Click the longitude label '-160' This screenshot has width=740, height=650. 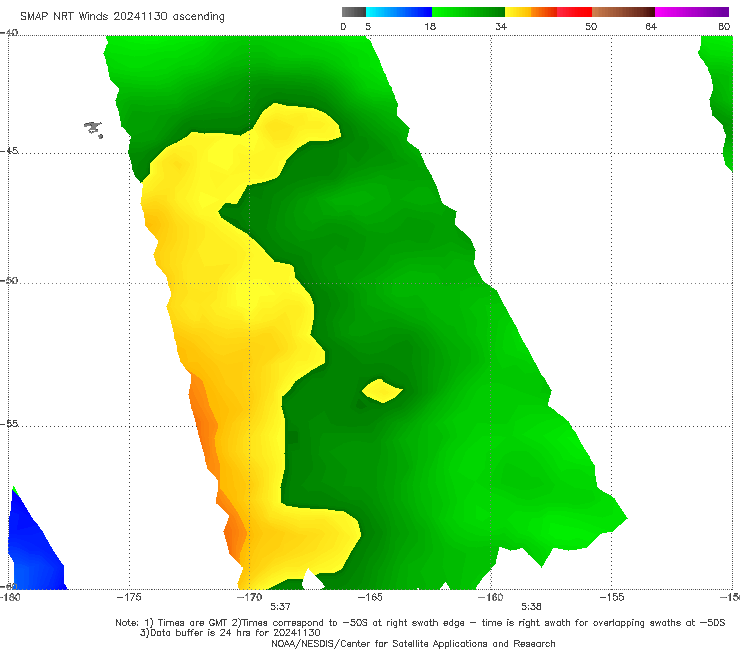[x=491, y=597]
